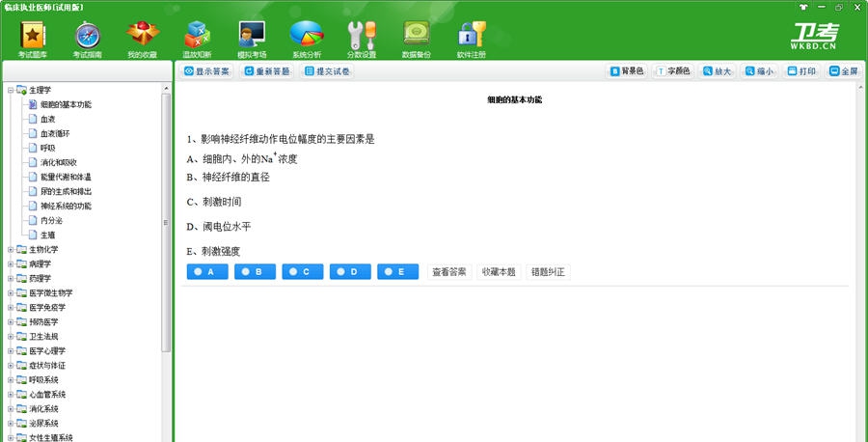Select answer option E radio button
The height and width of the screenshot is (442, 868).
coord(398,272)
